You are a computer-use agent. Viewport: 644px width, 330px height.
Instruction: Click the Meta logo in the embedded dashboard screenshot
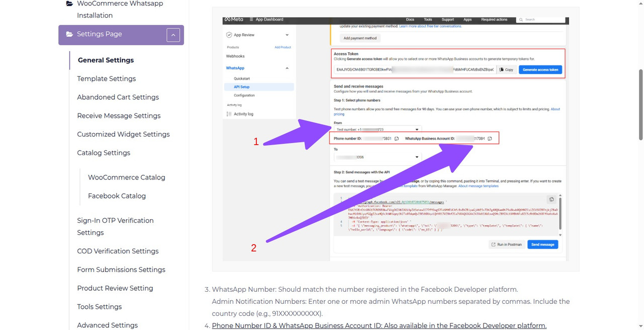(234, 20)
